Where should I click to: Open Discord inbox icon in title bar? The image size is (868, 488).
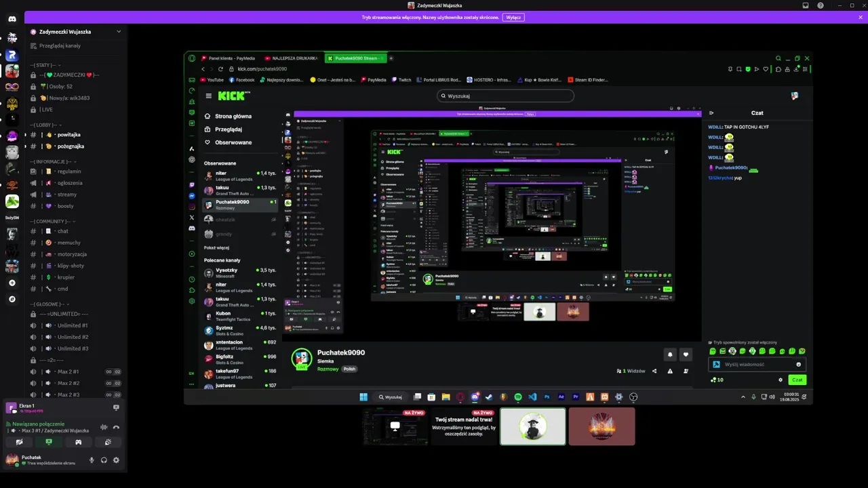tap(806, 5)
